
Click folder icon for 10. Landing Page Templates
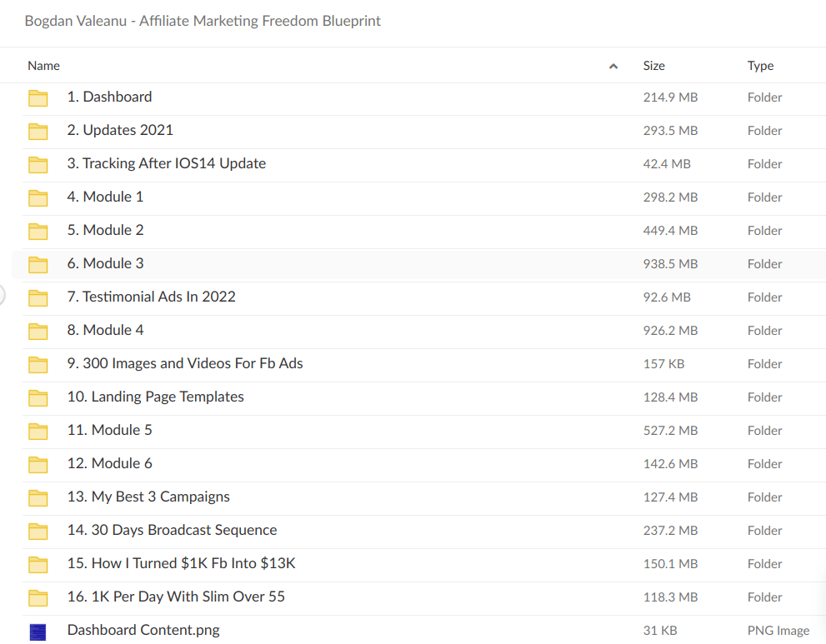tap(38, 397)
